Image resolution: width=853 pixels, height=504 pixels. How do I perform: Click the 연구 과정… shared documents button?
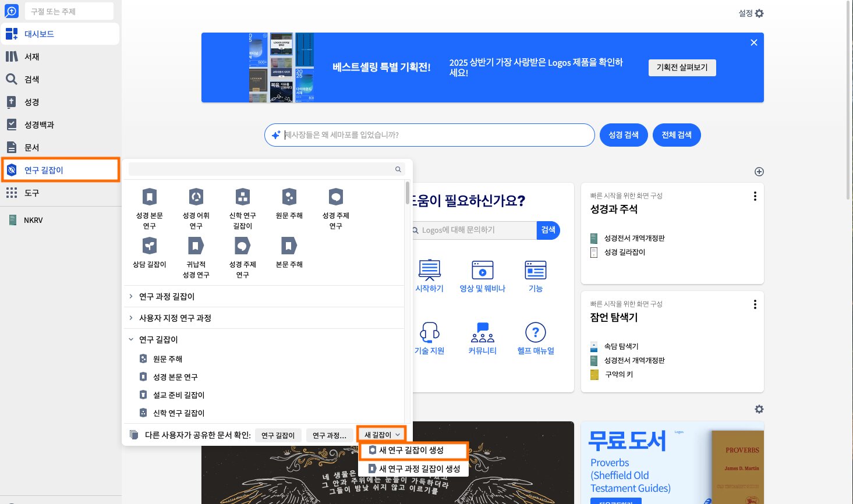click(x=330, y=435)
